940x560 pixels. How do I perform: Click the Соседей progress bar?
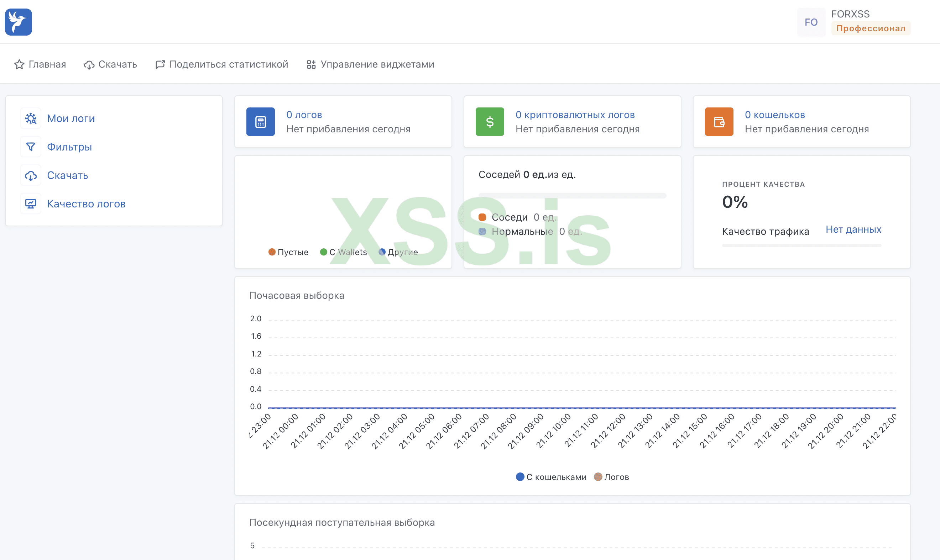pos(572,195)
